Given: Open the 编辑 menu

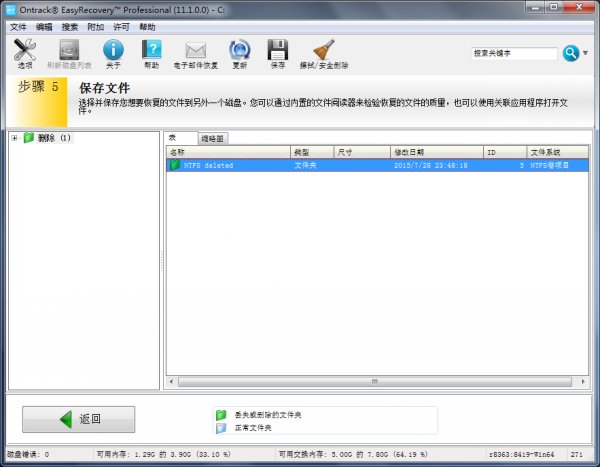Looking at the screenshot, I should (44, 27).
